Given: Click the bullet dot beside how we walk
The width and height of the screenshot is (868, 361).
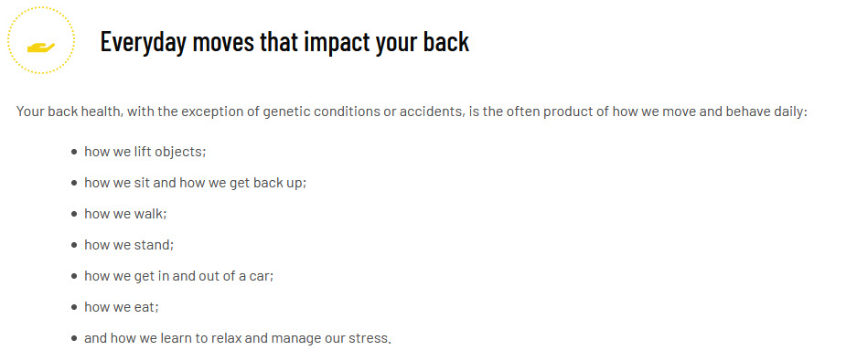Looking at the screenshot, I should tap(75, 214).
